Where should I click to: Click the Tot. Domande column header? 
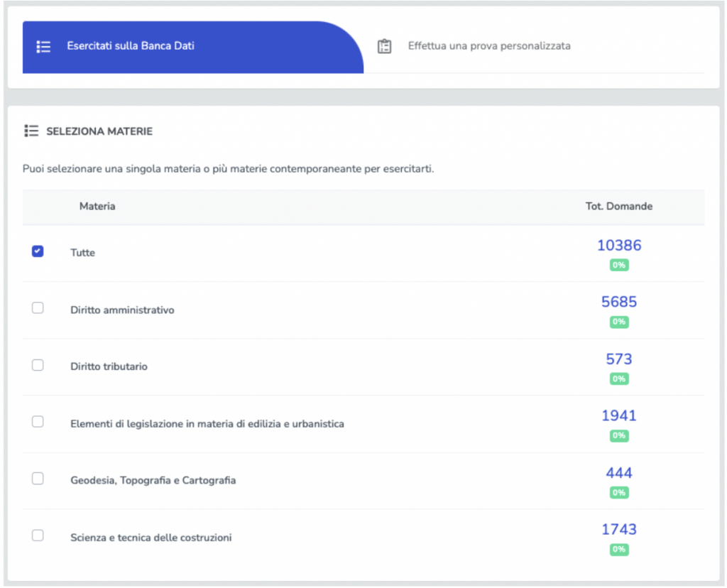point(618,207)
